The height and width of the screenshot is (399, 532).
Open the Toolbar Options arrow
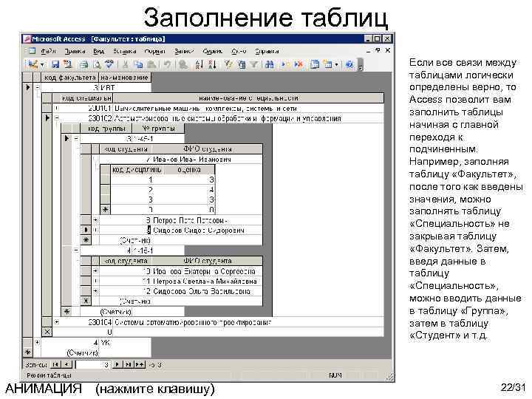click(x=361, y=65)
